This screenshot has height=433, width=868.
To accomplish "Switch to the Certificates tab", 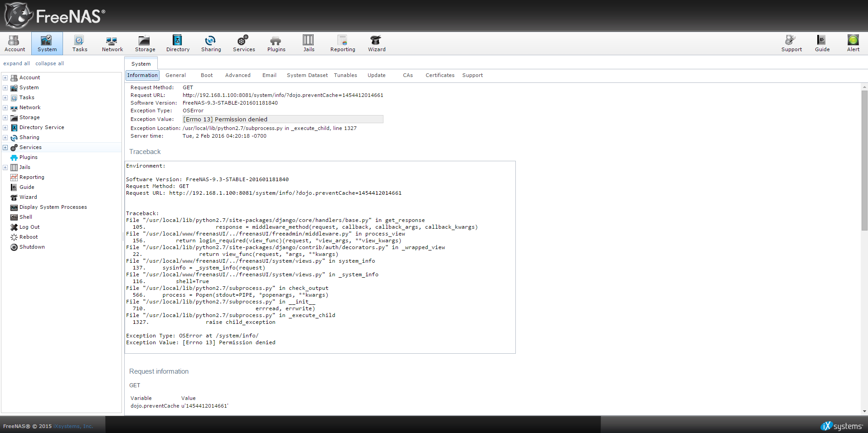I will click(x=440, y=75).
